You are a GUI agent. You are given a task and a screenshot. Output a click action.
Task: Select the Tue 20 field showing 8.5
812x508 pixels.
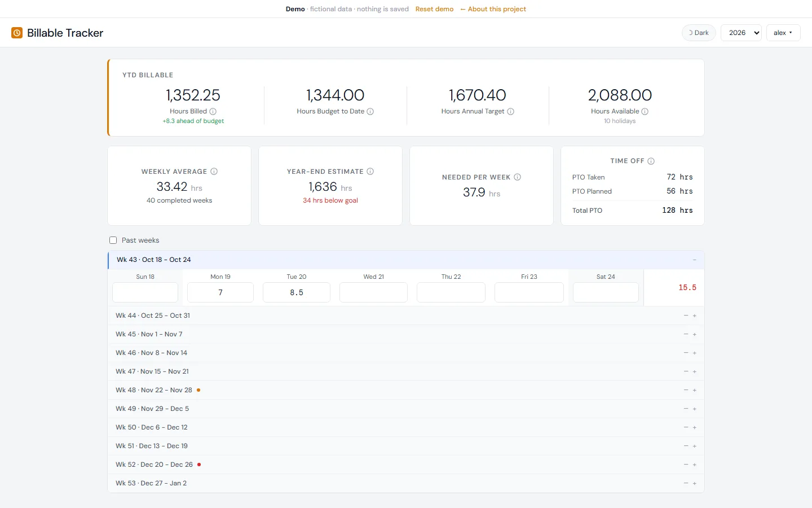coord(297,292)
